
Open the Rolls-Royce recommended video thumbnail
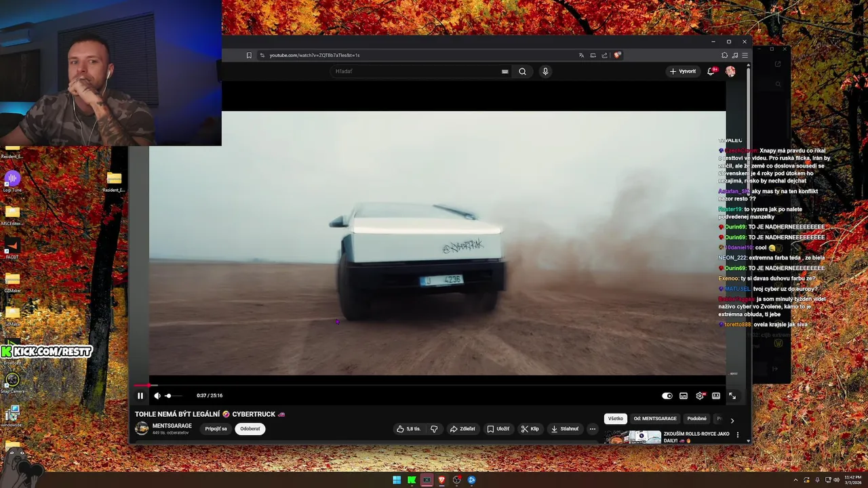(633, 437)
